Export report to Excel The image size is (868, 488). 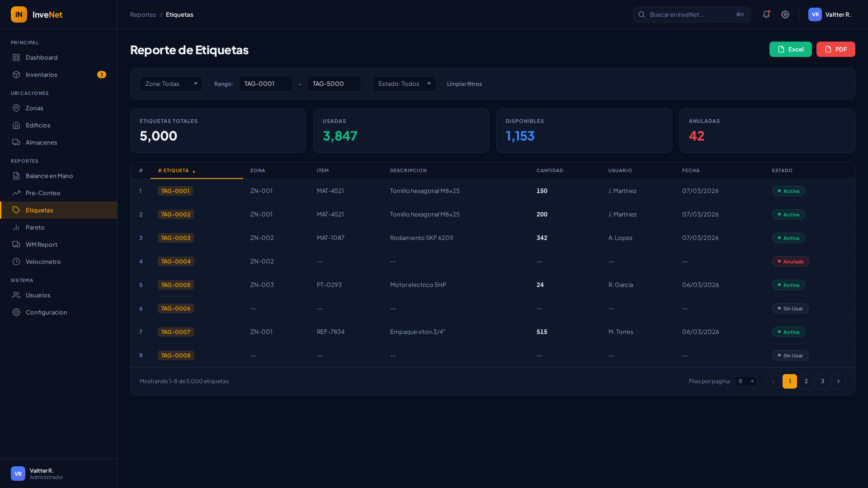pyautogui.click(x=790, y=49)
